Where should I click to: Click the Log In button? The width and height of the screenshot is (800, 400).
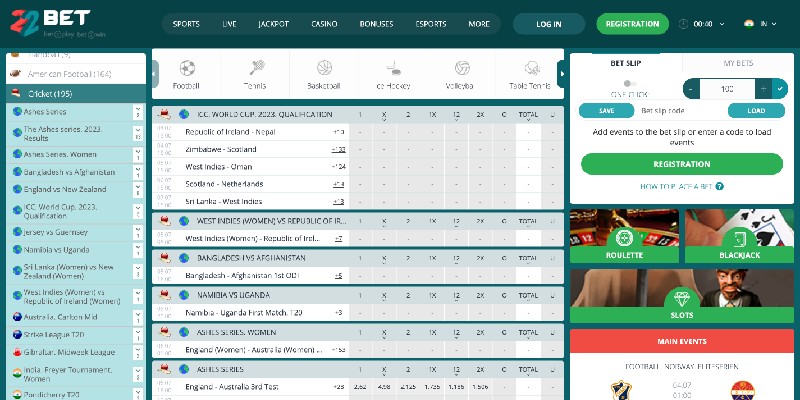[x=549, y=24]
